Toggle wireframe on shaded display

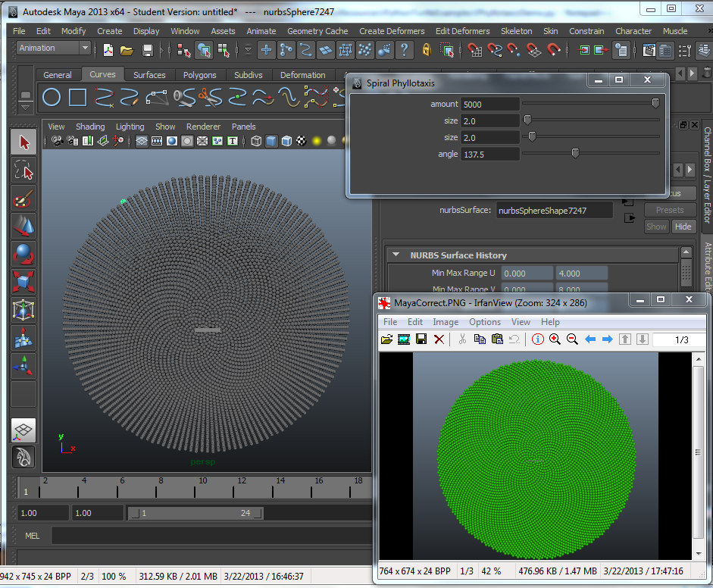click(286, 141)
